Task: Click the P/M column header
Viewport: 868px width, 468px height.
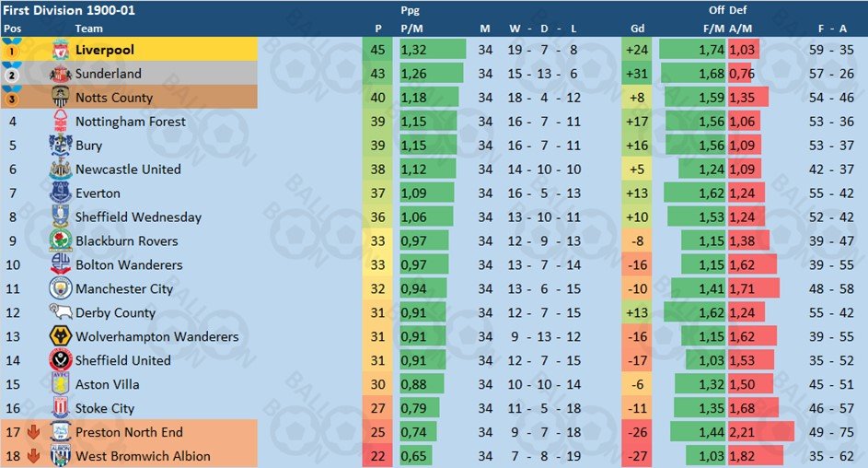Action: 411,29
